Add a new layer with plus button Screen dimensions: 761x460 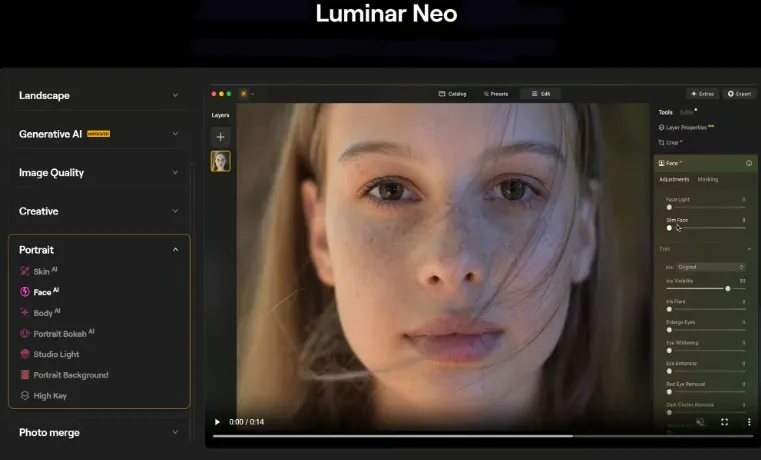click(x=220, y=137)
